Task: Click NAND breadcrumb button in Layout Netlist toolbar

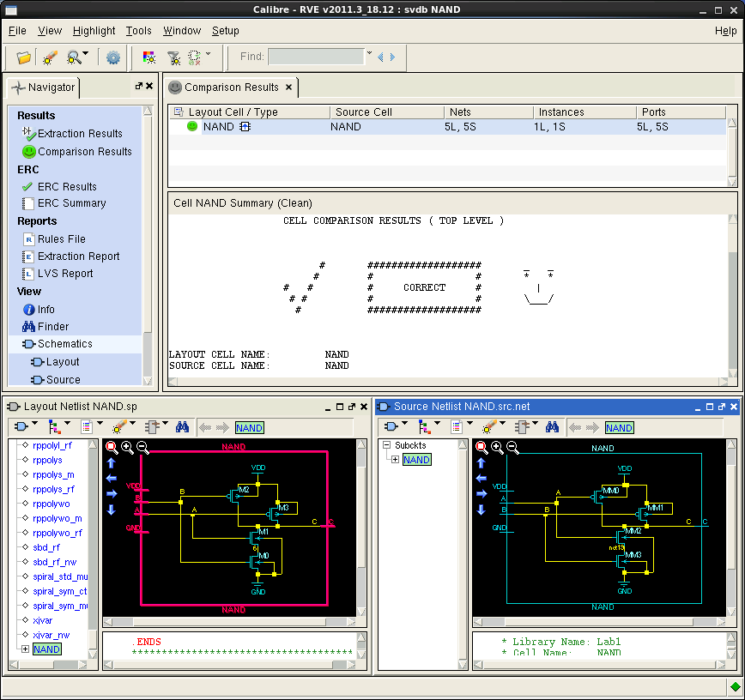Action: 250,428
